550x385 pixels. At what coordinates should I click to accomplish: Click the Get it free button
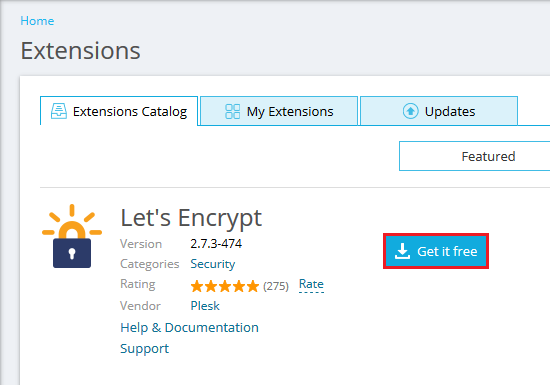[x=436, y=251]
